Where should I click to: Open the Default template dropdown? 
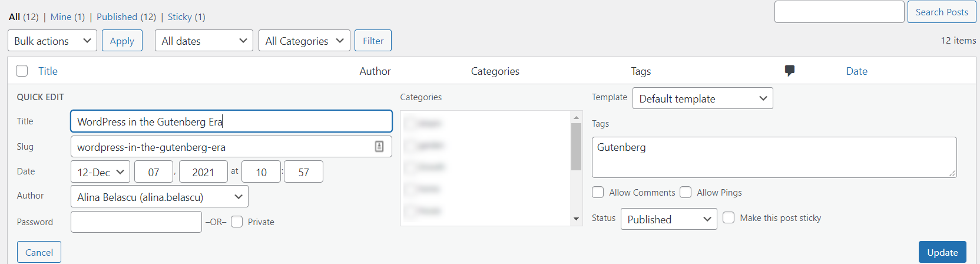coord(703,98)
